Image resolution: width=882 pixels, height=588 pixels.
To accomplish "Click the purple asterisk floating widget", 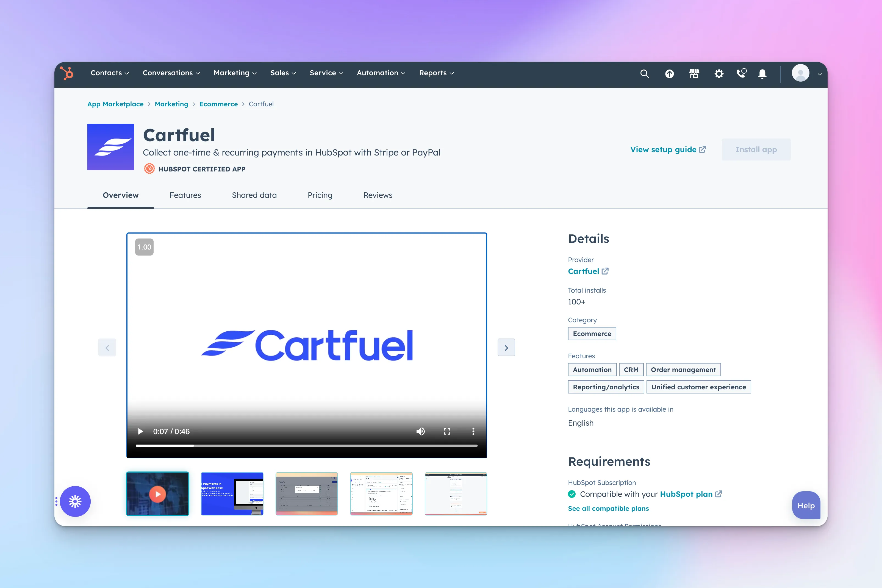I will [x=75, y=501].
